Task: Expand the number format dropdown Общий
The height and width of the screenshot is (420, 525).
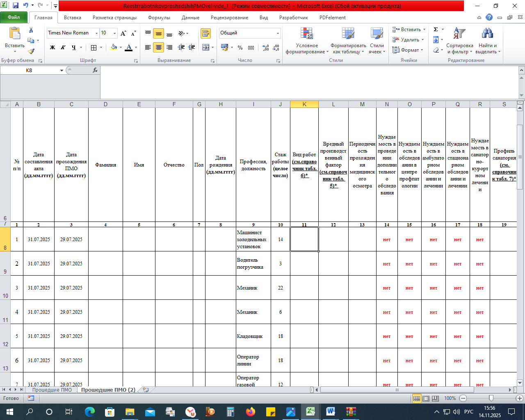Action: point(278,33)
